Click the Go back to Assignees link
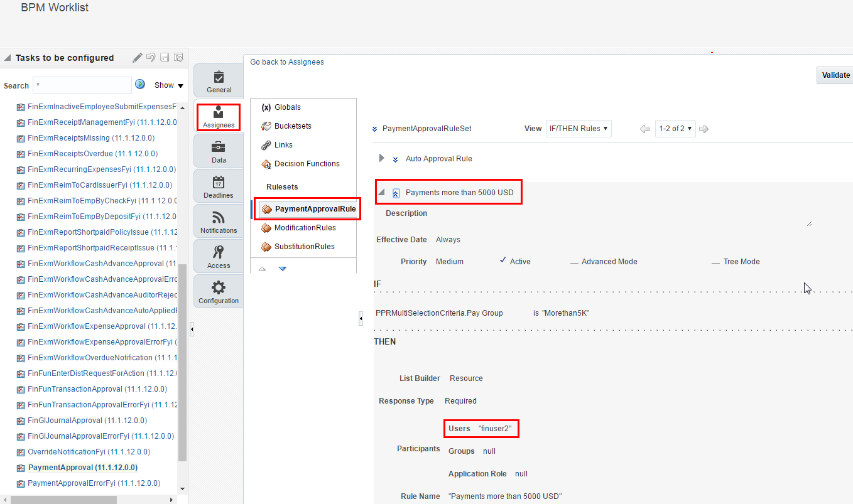 [x=287, y=62]
